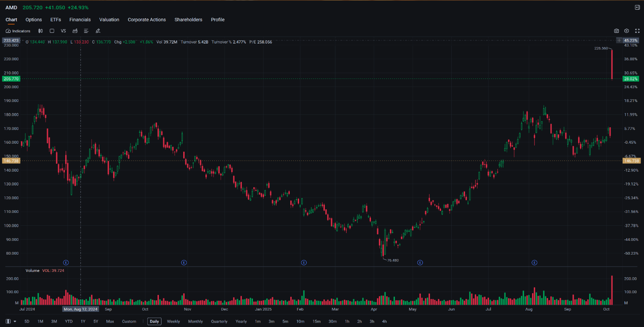The image size is (644, 327).
Task: Open the VS compare tool
Action: [x=63, y=31]
